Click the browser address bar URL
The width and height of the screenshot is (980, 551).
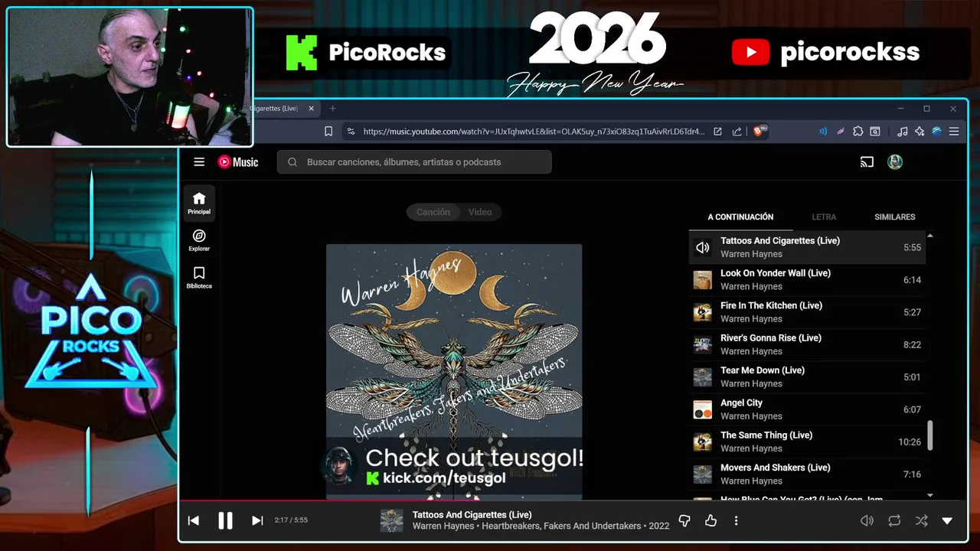click(534, 132)
